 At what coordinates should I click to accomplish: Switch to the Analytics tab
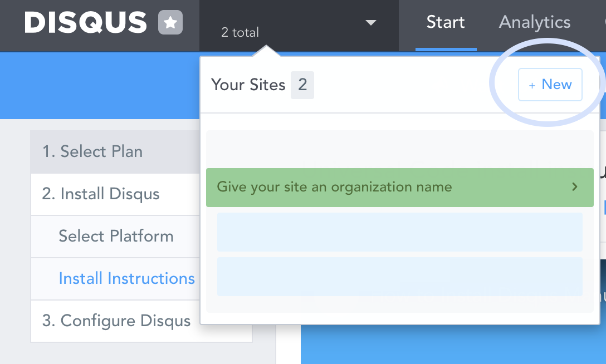click(x=535, y=22)
